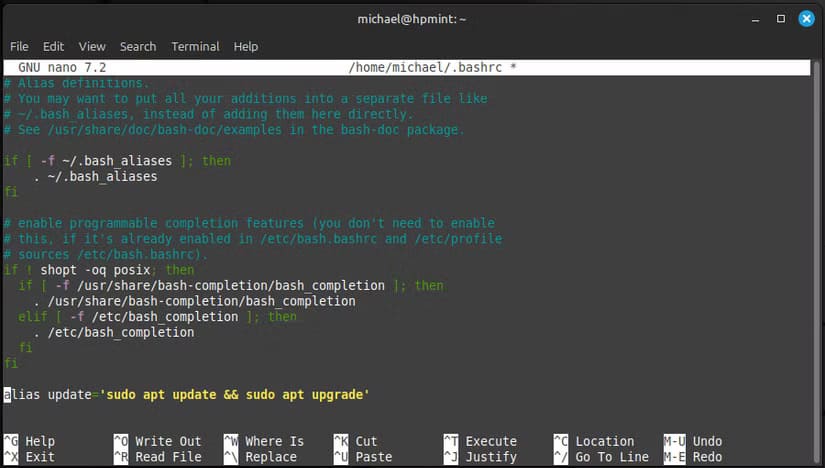Click the ^\ Replace shortcut label

pyautogui.click(x=260, y=457)
